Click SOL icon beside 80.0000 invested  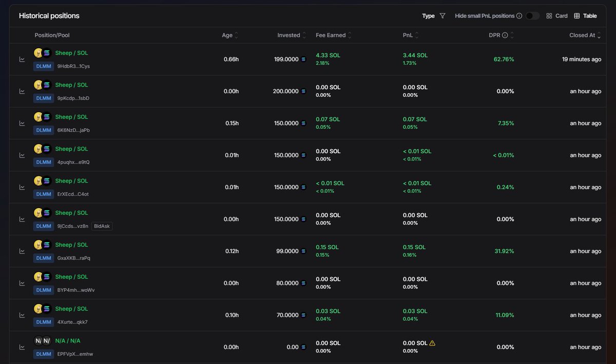click(303, 283)
